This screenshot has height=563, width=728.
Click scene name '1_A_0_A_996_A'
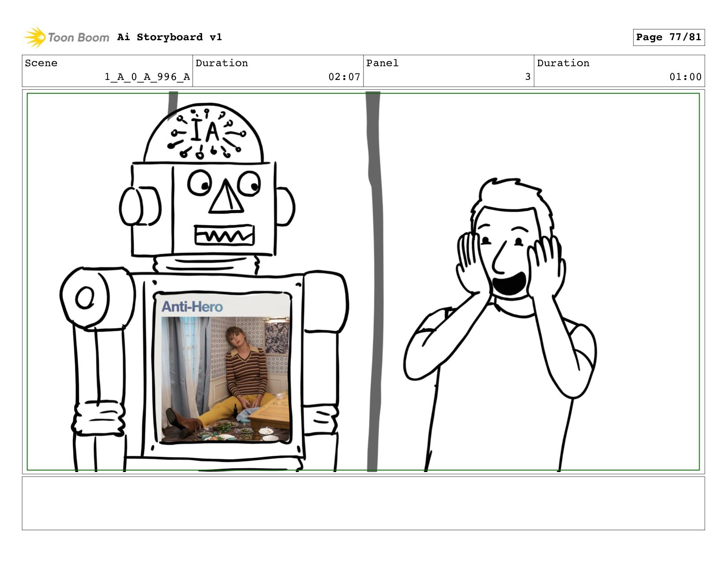pyautogui.click(x=147, y=77)
